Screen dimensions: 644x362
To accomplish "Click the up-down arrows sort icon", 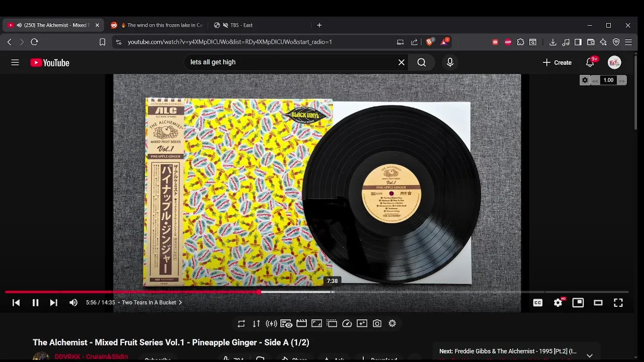I will [x=257, y=324].
